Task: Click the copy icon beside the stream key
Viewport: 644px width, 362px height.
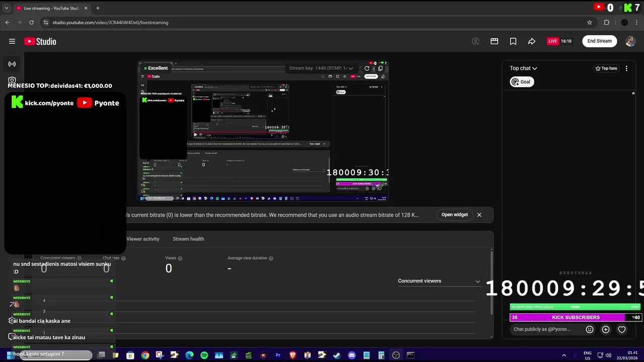Action: coord(380,68)
